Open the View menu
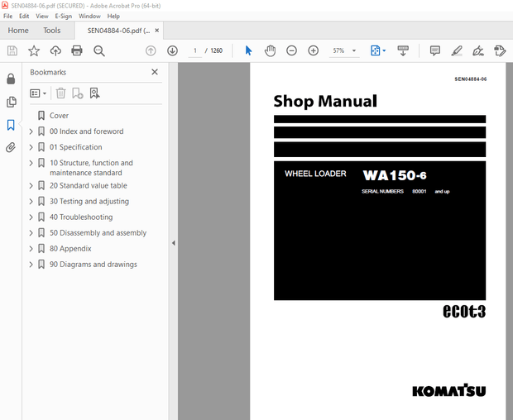This screenshot has width=513, height=420. point(42,16)
